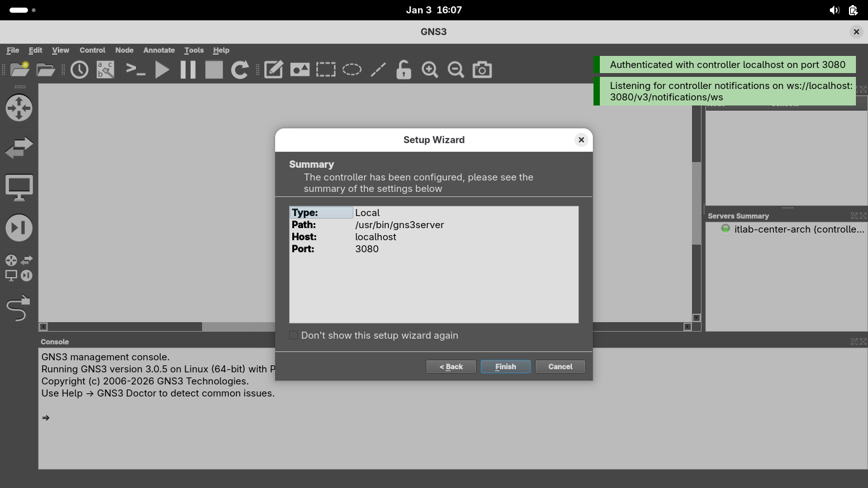Select the add a link cable tool
The image size is (868, 488).
pyautogui.click(x=18, y=308)
